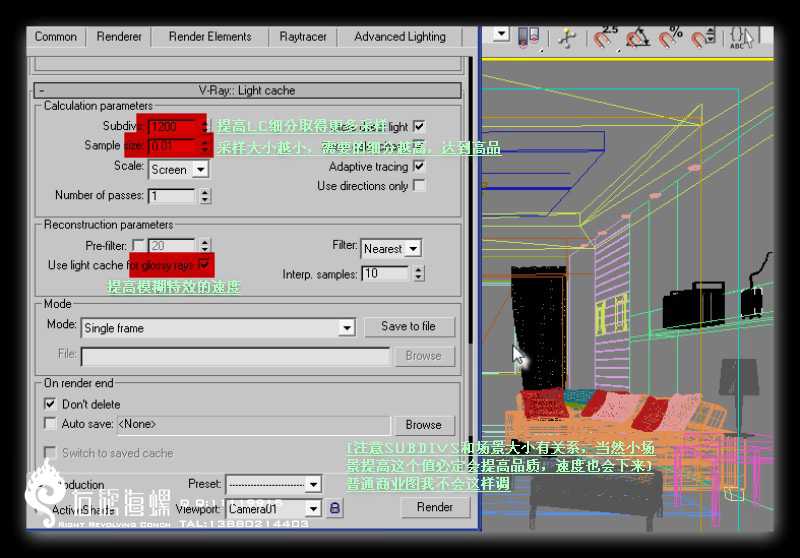Click the lock viewport icon beside Camera01

(x=335, y=508)
